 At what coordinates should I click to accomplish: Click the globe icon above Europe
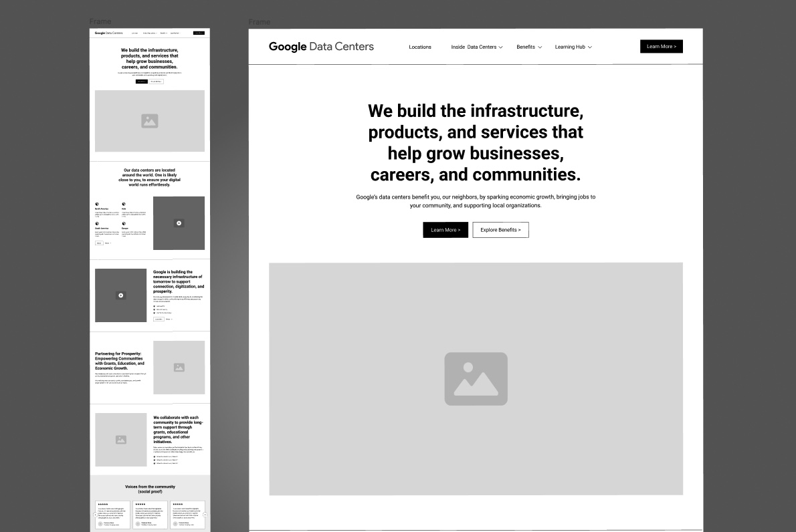coord(123,224)
